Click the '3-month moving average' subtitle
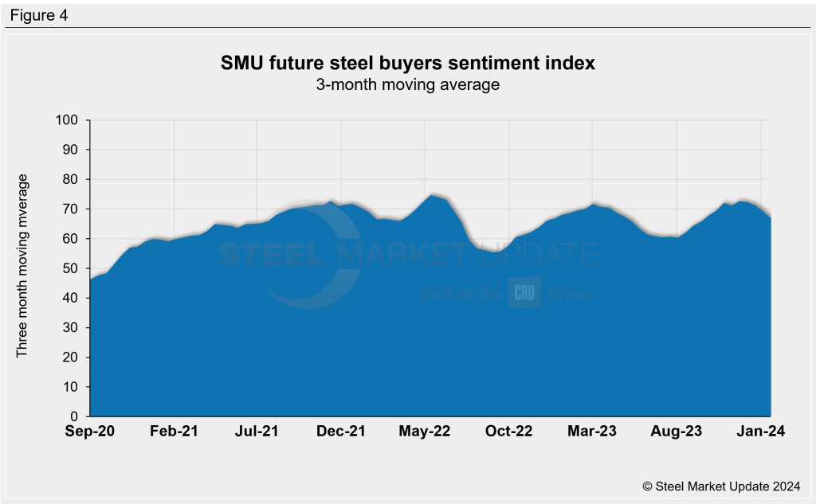This screenshot has width=816, height=504. (407, 84)
